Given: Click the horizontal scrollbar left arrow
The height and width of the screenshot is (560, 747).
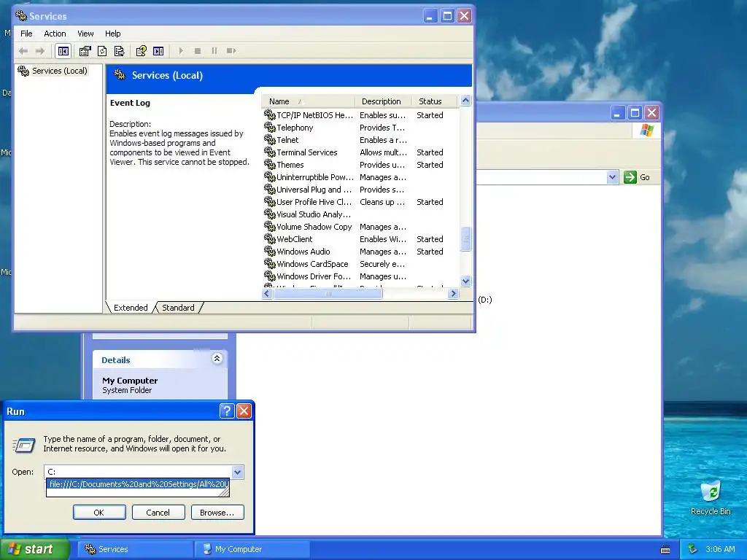Looking at the screenshot, I should [267, 294].
